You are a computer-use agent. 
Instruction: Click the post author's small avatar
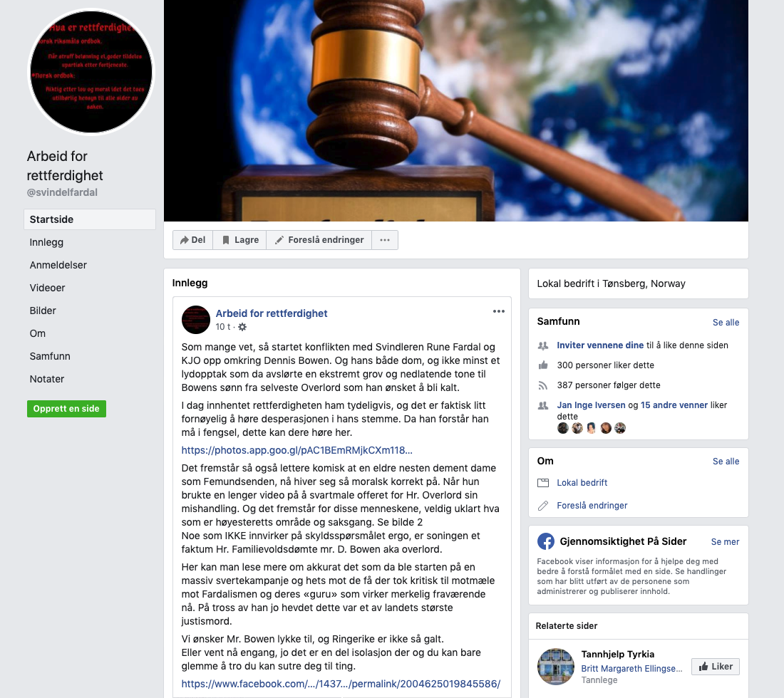click(x=195, y=320)
